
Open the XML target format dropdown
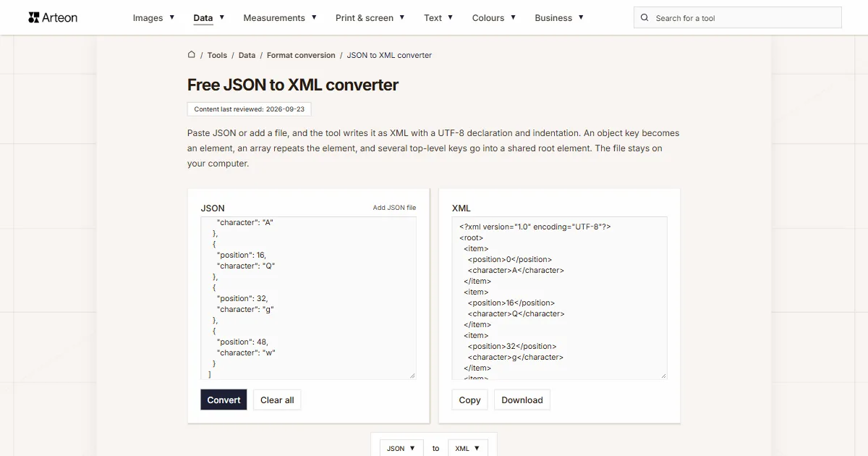(x=468, y=448)
